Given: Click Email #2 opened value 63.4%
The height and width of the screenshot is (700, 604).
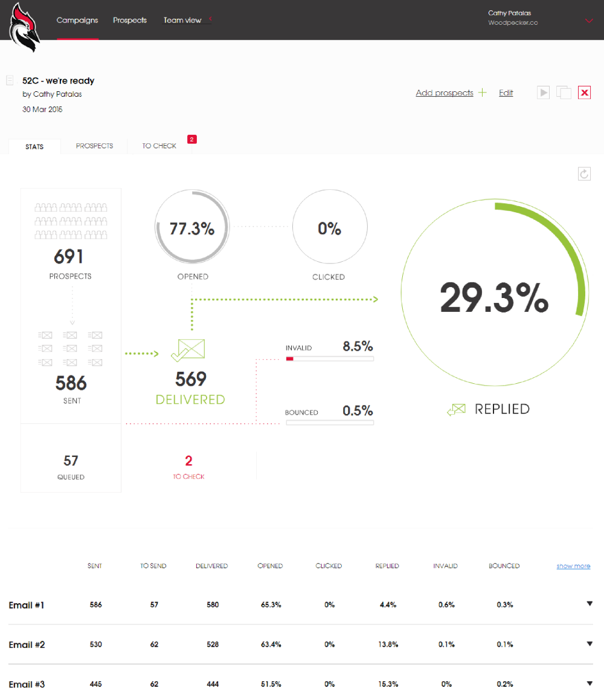Looking at the screenshot, I should pos(271,644).
